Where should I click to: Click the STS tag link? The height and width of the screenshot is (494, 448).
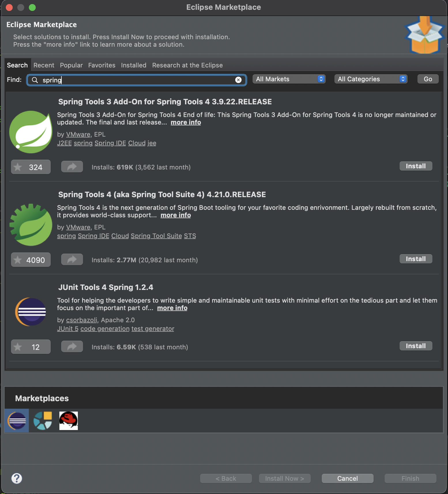tap(190, 236)
